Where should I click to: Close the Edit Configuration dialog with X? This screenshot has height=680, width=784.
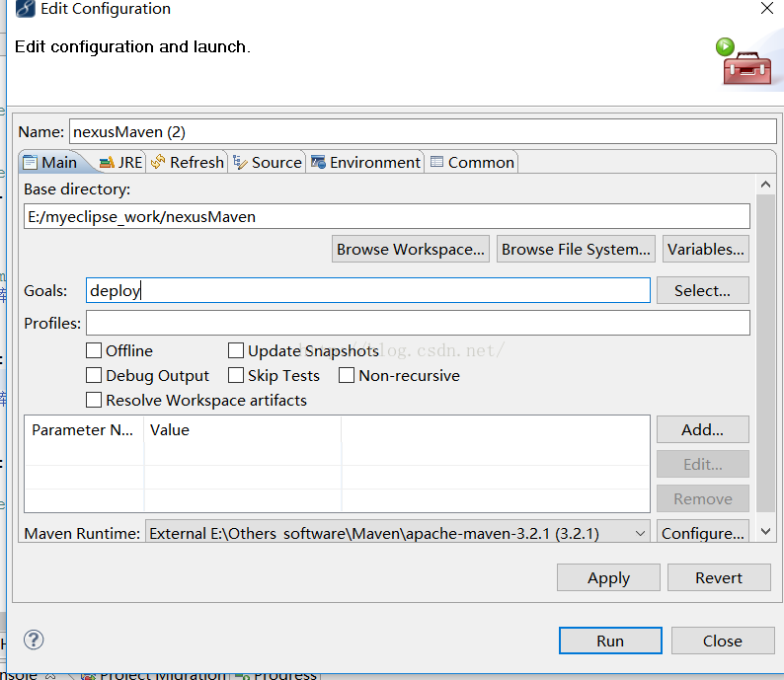(766, 8)
